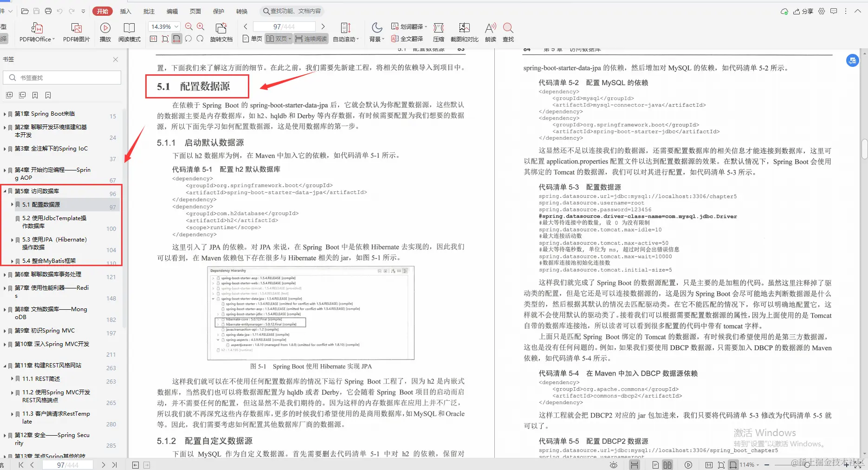Open the 截图和对比 screenshot comparison tool
868x470 pixels.
pyautogui.click(x=464, y=32)
